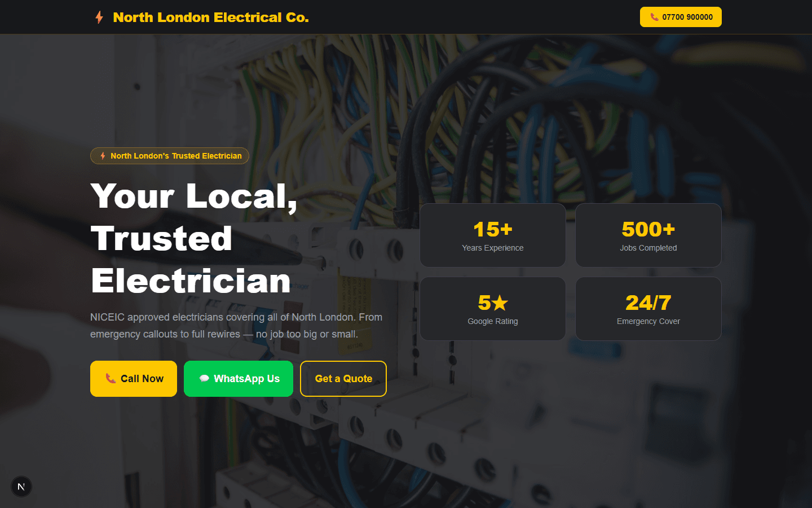Click the phone icon in the header call button
Image resolution: width=812 pixels, height=508 pixels.
[x=654, y=17]
